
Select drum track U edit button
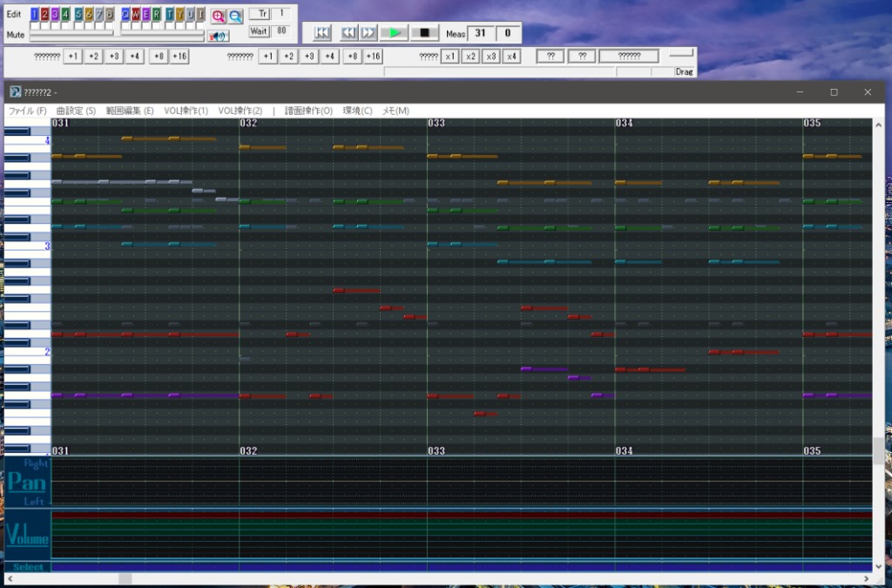click(x=190, y=14)
